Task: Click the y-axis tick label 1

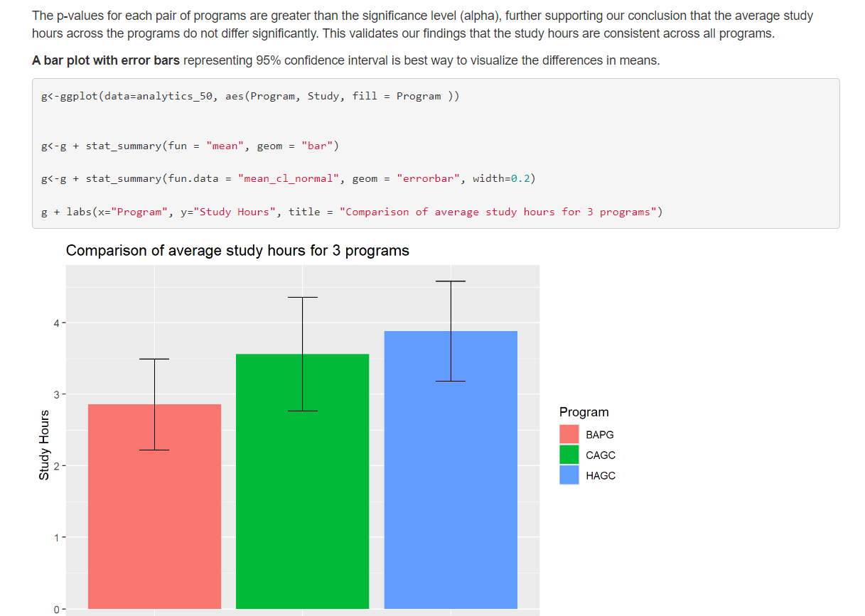Action: [56, 537]
